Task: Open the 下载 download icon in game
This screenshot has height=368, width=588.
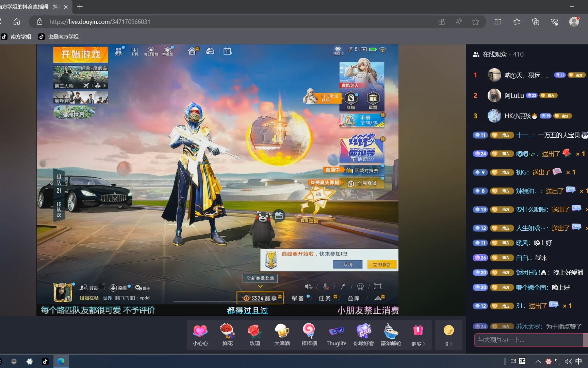Action: point(135,51)
